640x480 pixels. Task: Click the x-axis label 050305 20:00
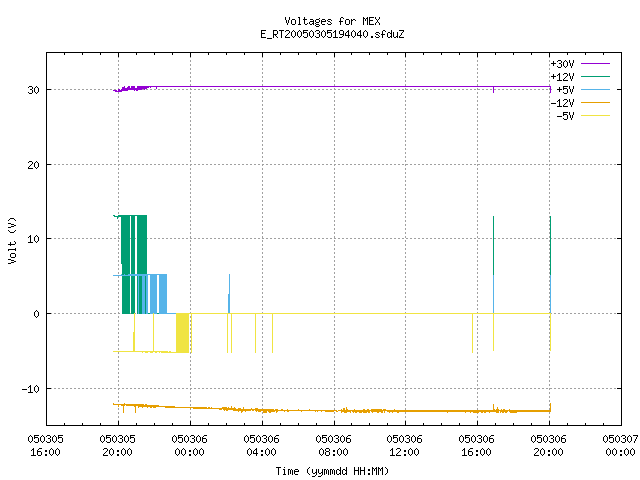coord(118,446)
